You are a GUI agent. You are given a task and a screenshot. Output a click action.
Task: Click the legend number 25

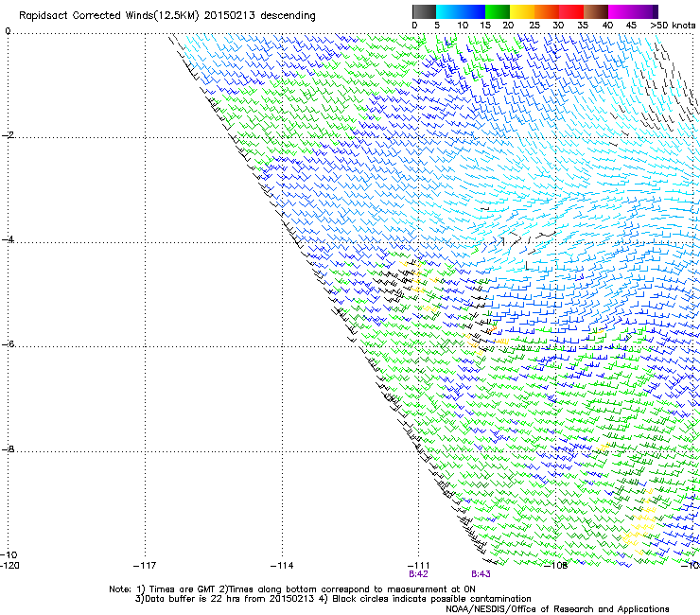click(534, 26)
